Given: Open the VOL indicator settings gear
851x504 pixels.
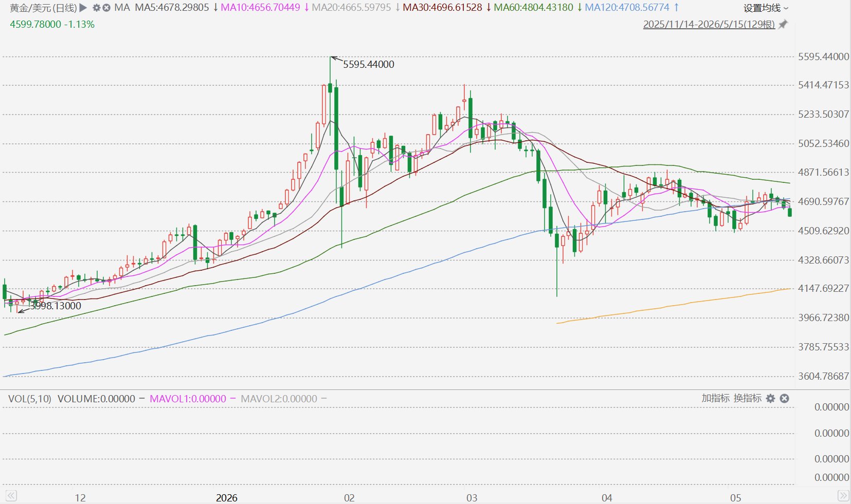Looking at the screenshot, I should pos(770,398).
